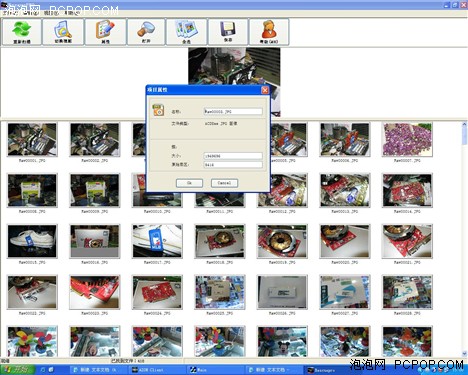
Task: Click the orange support person toolbar icon
Action: pyautogui.click(x=269, y=32)
